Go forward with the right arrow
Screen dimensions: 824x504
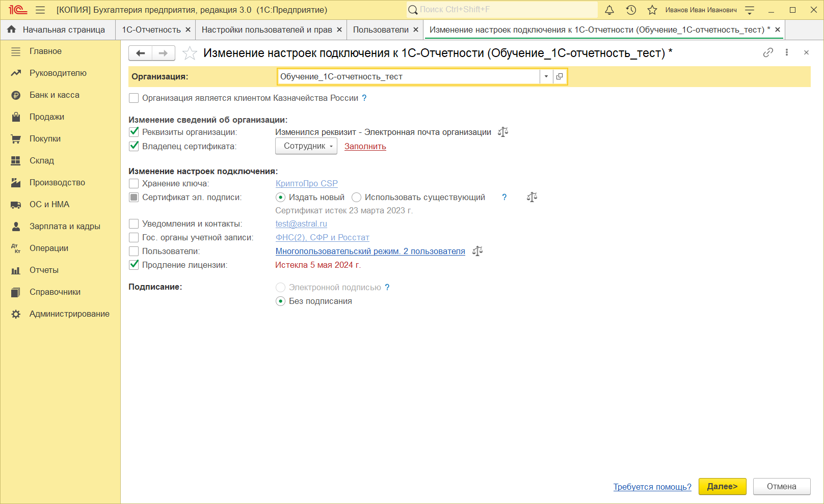point(164,53)
